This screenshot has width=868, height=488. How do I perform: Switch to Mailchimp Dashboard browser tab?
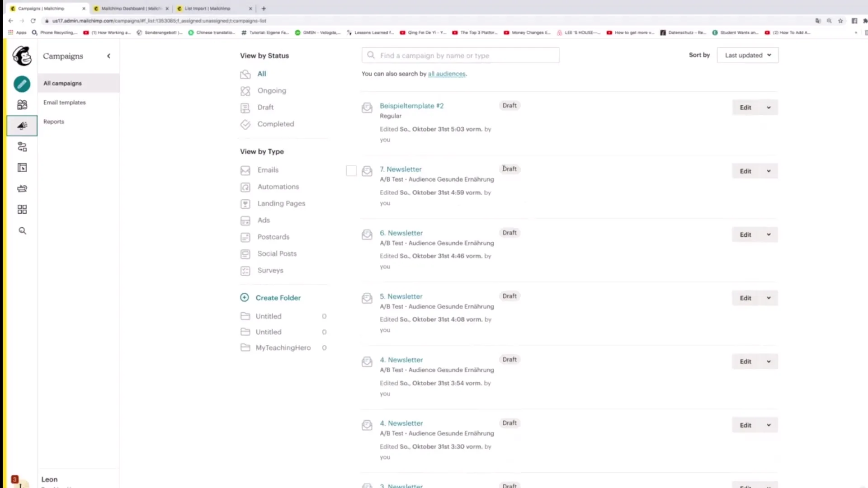131,8
